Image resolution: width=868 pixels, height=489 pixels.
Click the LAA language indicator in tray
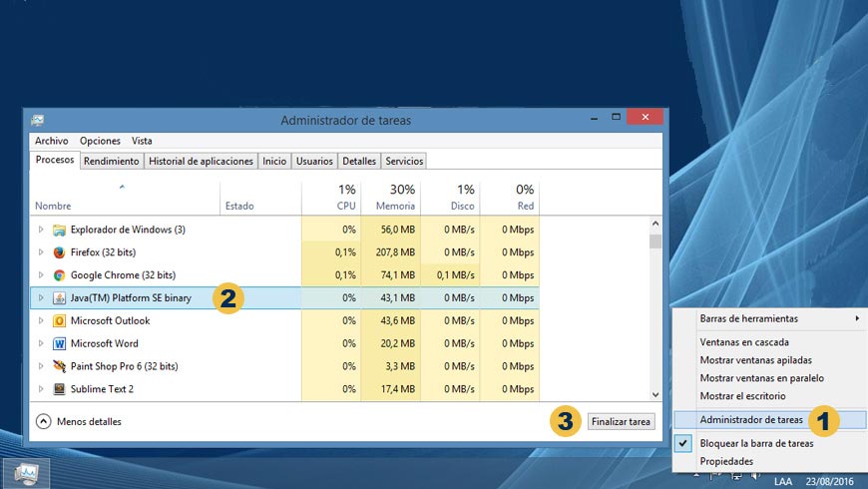[783, 482]
